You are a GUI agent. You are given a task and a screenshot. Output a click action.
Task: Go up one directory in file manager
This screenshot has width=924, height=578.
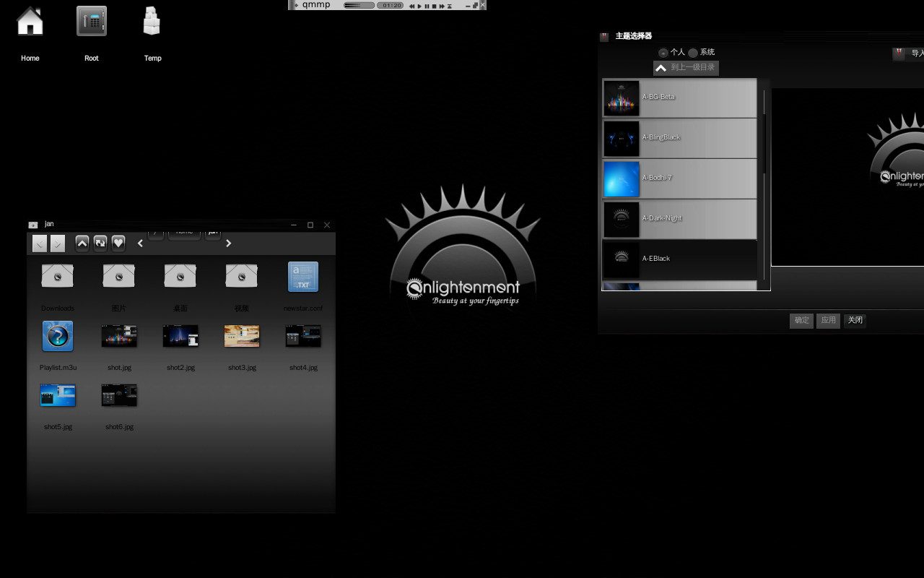pos(82,243)
